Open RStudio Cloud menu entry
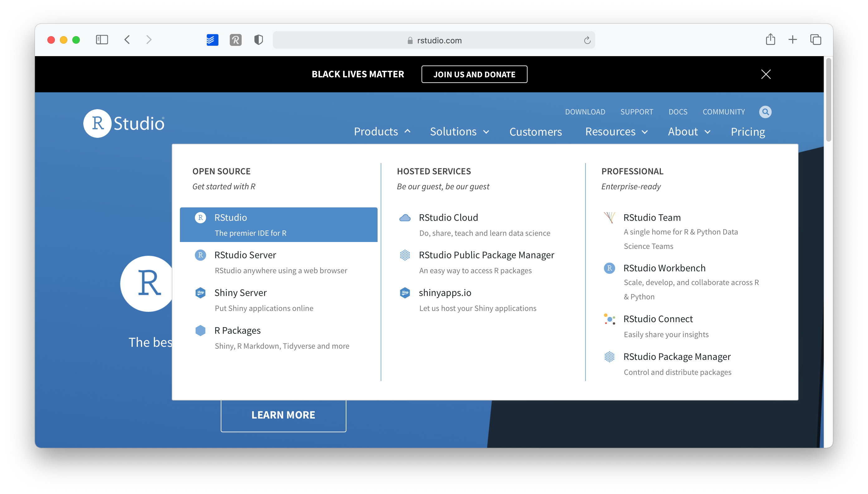 coord(483,225)
